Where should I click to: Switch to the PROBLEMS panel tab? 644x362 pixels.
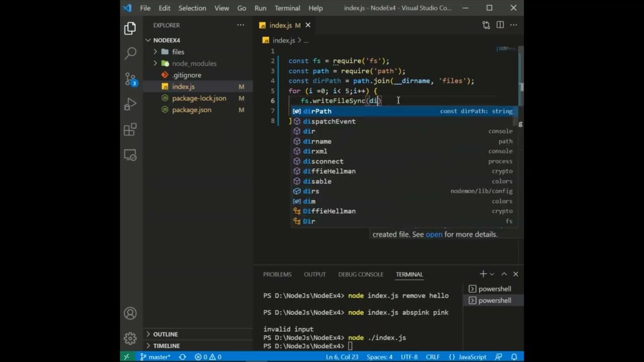(277, 274)
